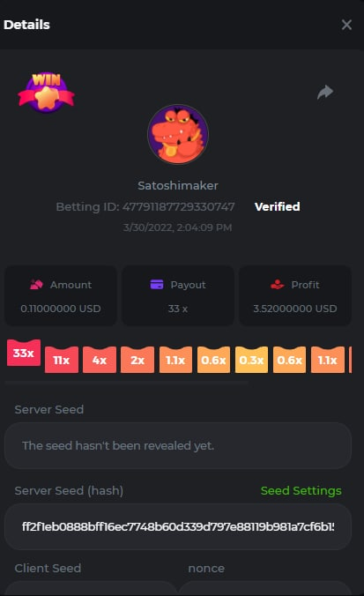Click the Satoshimaker username

[x=178, y=185]
